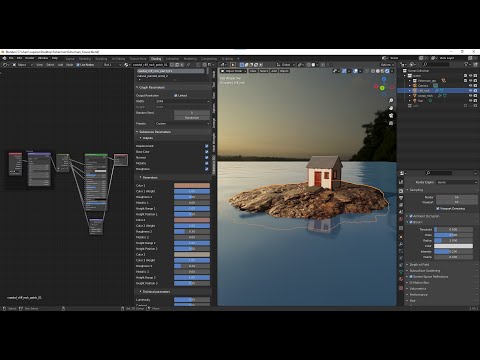The image size is (480, 360).
Task: Open the World properties tab icon
Action: [401, 219]
